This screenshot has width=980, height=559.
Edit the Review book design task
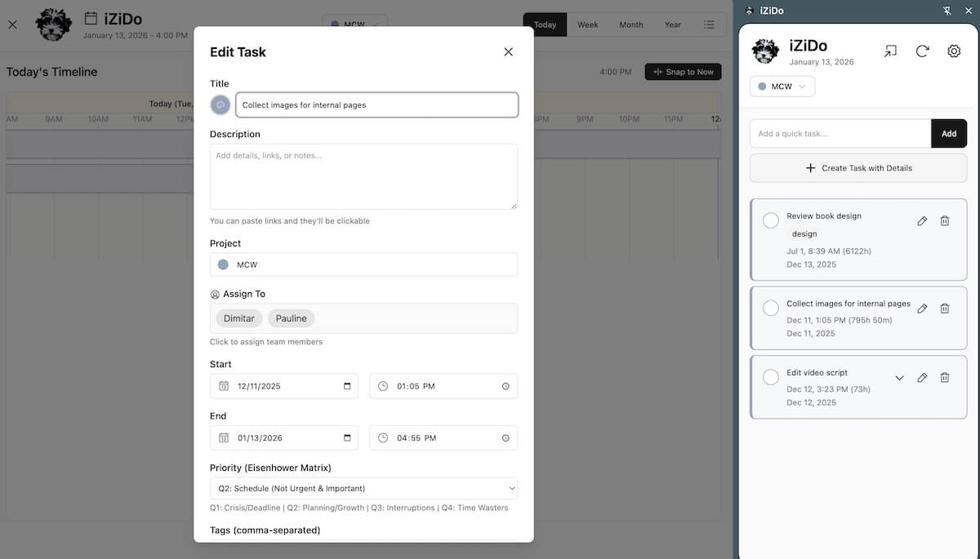(x=922, y=220)
